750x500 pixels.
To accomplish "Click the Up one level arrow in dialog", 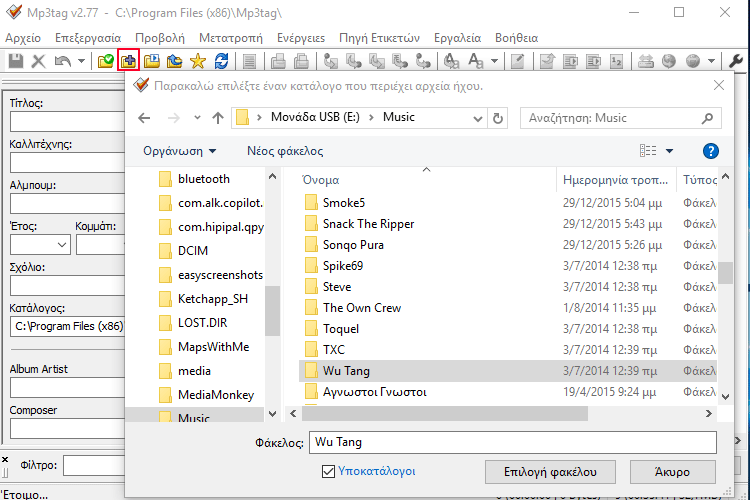I will (218, 118).
